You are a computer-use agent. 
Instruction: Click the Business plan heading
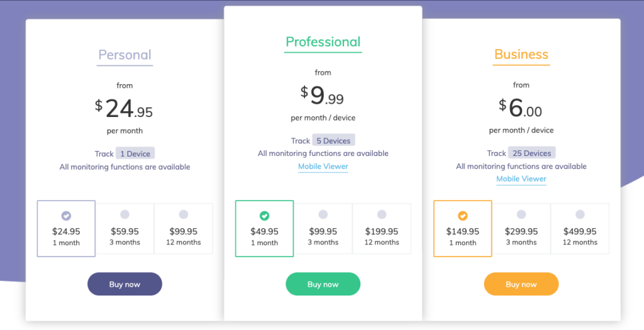coord(521,55)
